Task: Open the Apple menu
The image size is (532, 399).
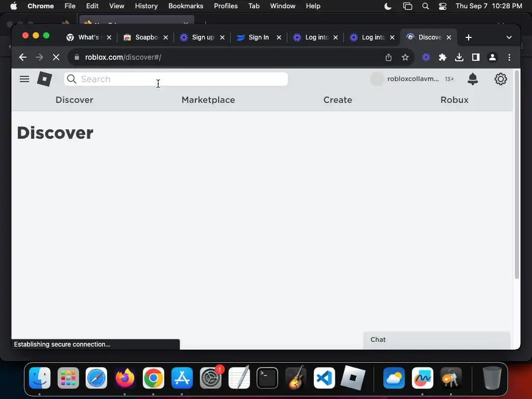Action: (x=14, y=6)
